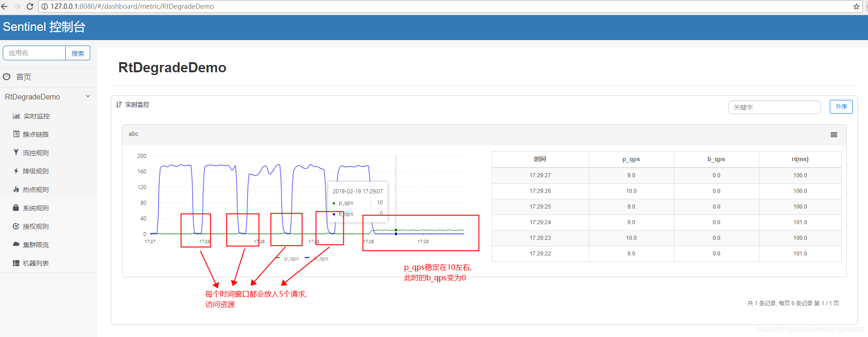868x337 pixels.
Task: Click p_qps value 10.0 in 17:29:26 row
Action: (631, 191)
